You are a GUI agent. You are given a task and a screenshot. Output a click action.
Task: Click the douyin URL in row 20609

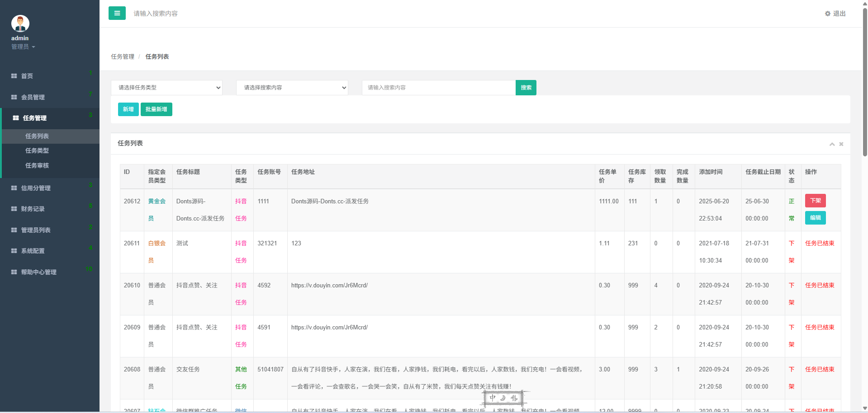(329, 327)
